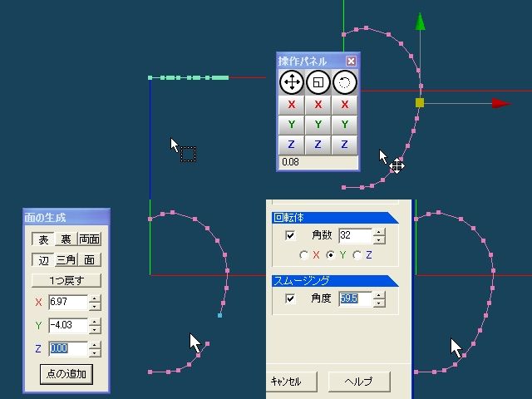Close the 操作パネル window

pyautogui.click(x=351, y=61)
